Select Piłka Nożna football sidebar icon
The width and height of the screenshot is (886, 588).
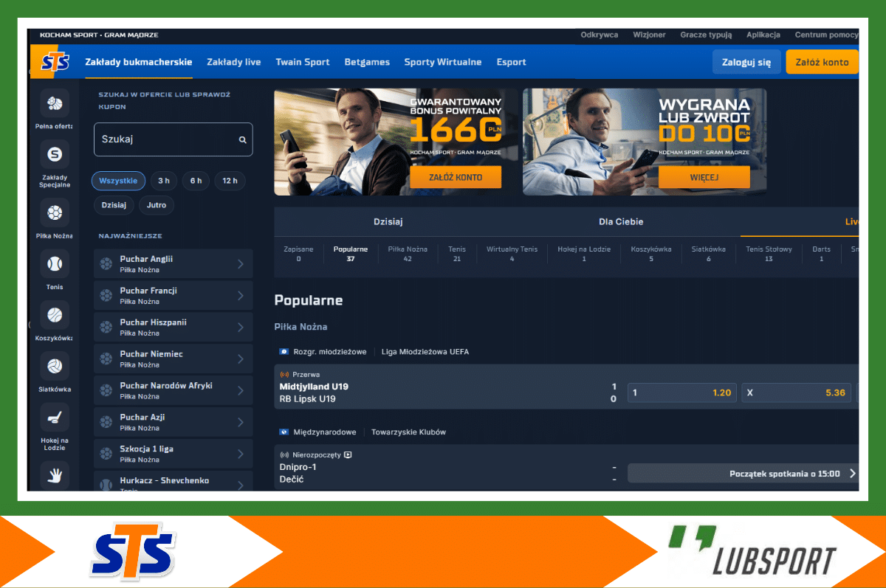click(x=55, y=213)
